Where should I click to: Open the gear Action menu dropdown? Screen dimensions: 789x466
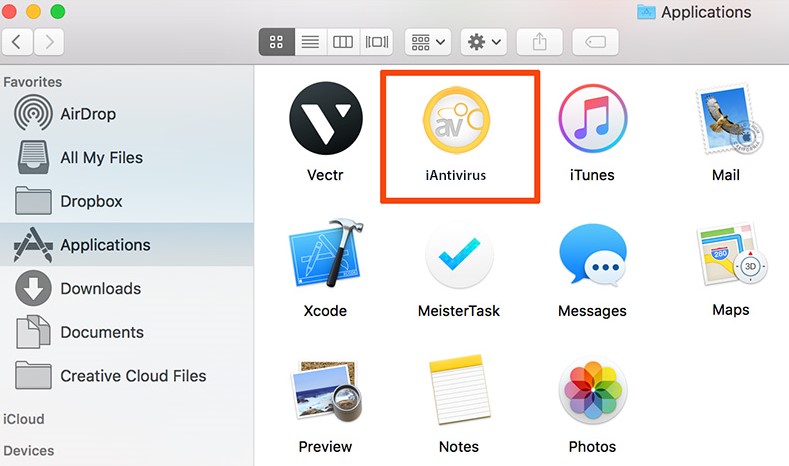pyautogui.click(x=484, y=42)
